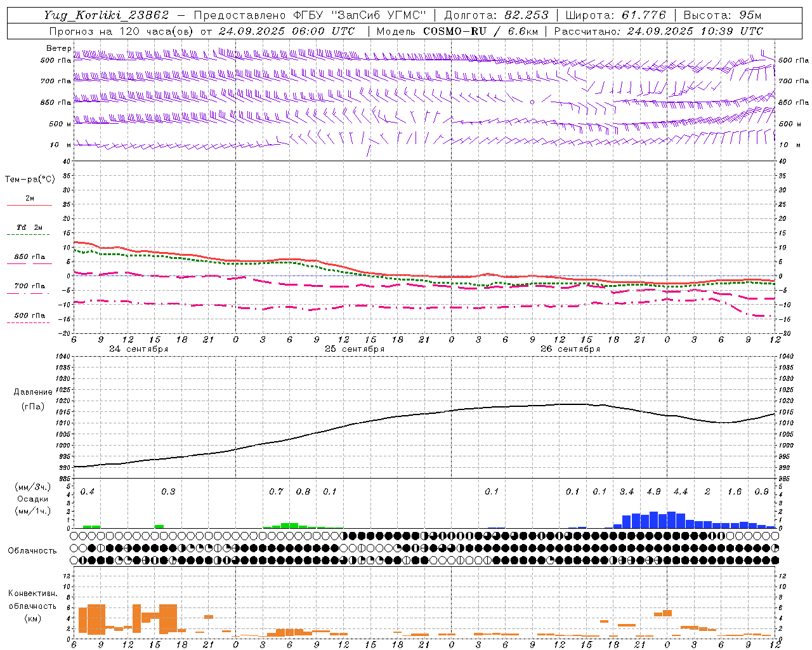
Task: Click the '(мм/1ч.)' precipitation unit label
Action: [x=33, y=511]
